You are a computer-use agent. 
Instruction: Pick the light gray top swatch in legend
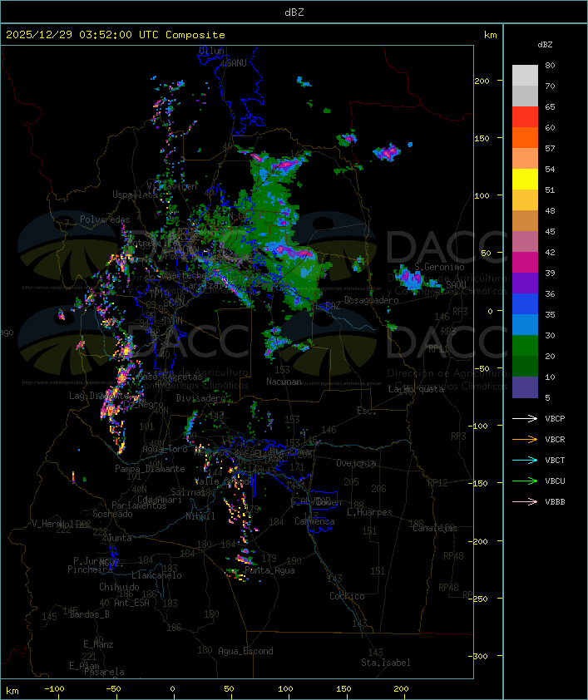pos(525,76)
